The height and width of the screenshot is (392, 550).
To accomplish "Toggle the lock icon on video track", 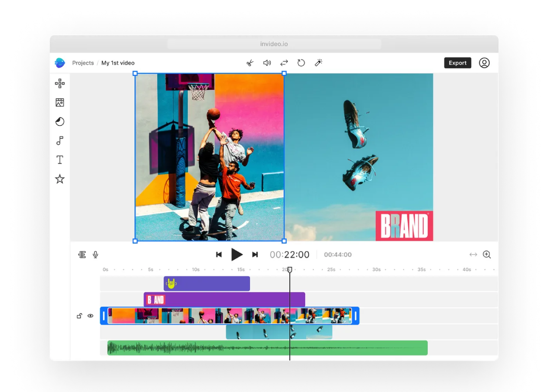I will [79, 316].
